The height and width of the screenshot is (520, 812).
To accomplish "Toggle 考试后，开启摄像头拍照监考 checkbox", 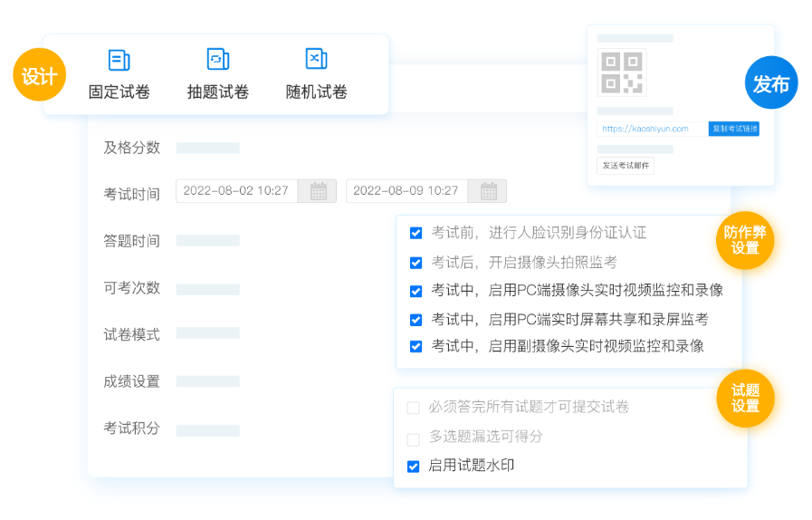I will (x=416, y=263).
